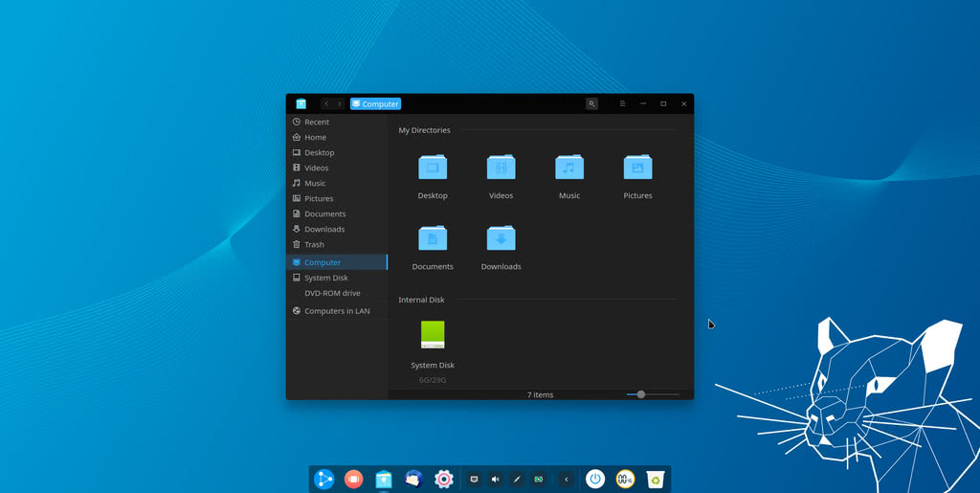Open System Disk from the sidebar

pos(337,278)
